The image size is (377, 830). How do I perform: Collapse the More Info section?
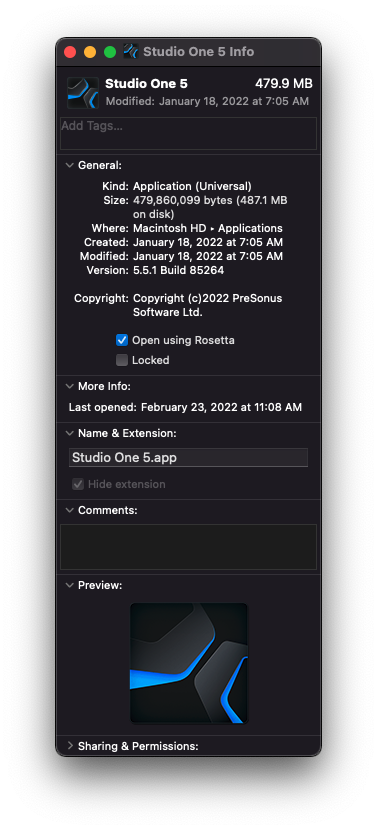(69, 386)
